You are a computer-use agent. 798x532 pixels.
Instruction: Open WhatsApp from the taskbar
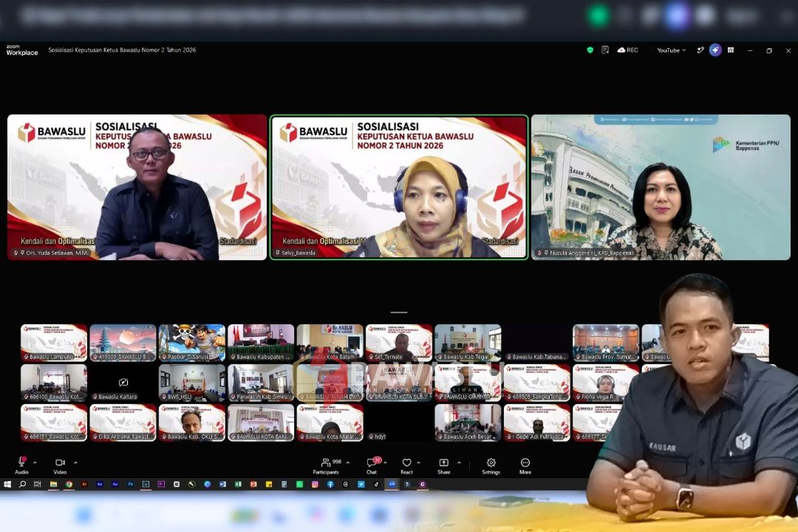(300, 484)
